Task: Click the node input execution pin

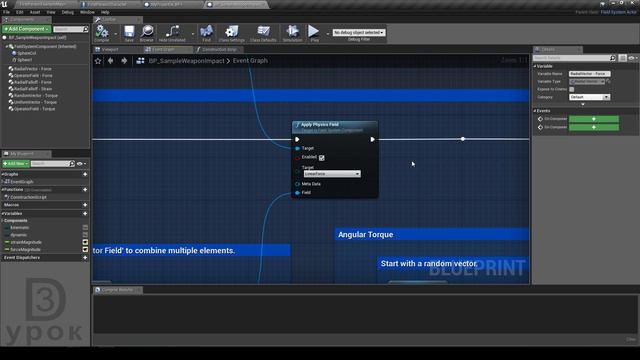Action: pyautogui.click(x=297, y=140)
